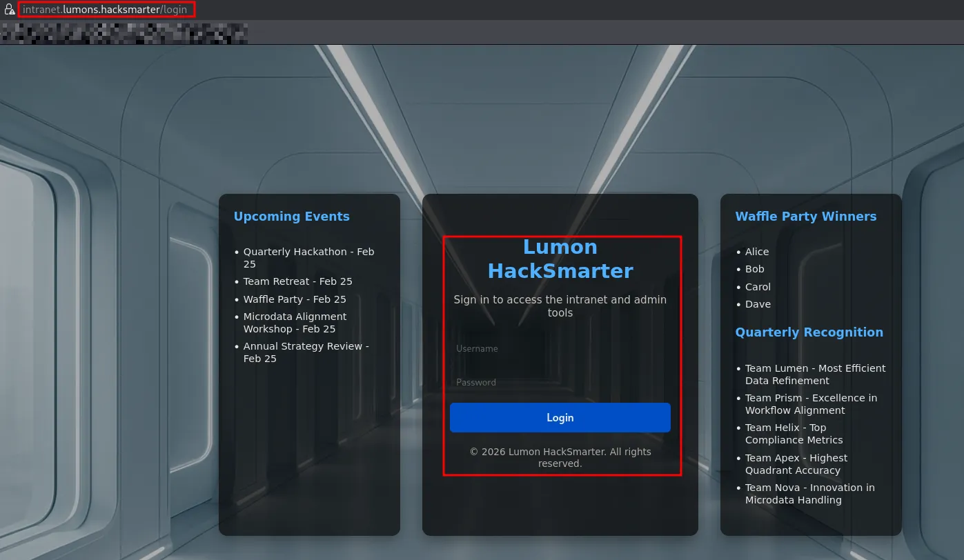The width and height of the screenshot is (964, 560).
Task: Select the Quarterly Hackathon event entry
Action: pyautogui.click(x=308, y=258)
